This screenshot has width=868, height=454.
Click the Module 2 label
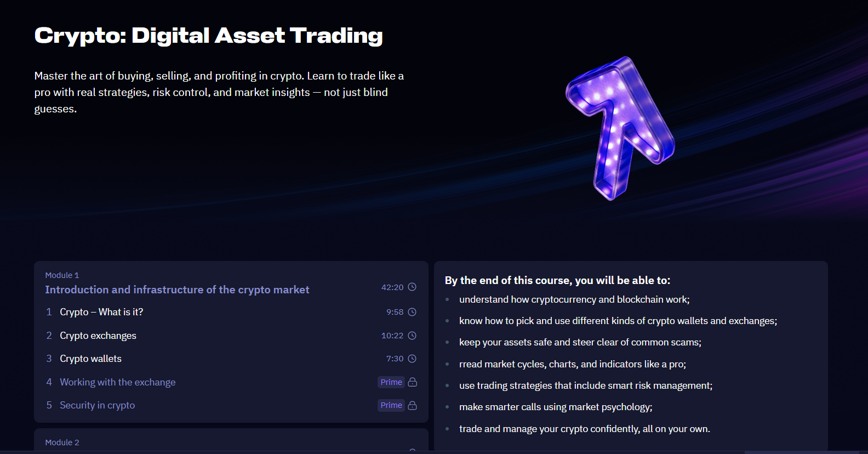point(62,442)
